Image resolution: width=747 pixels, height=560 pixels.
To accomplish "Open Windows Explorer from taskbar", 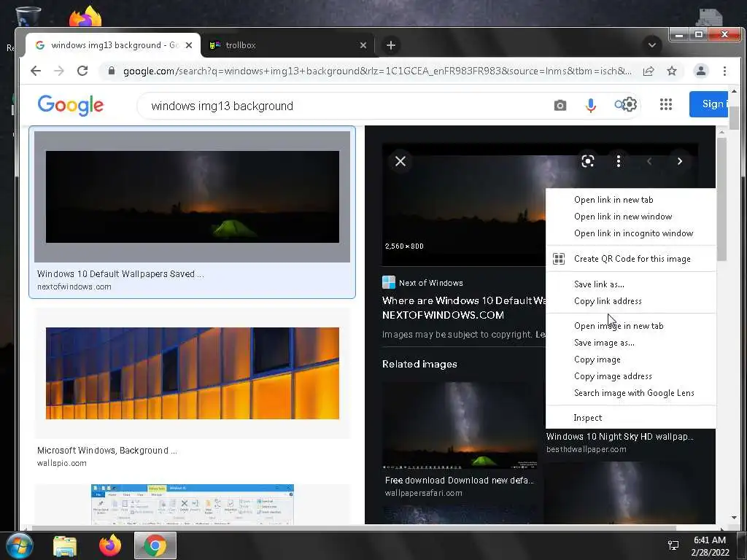I will (x=65, y=545).
